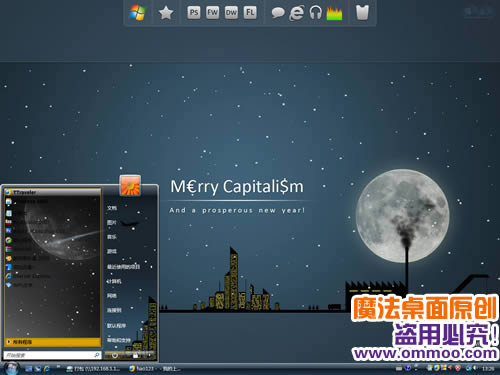This screenshot has height=375, width=500.
Task: Launch Photoshop via PS dock icon
Action: 194,13
